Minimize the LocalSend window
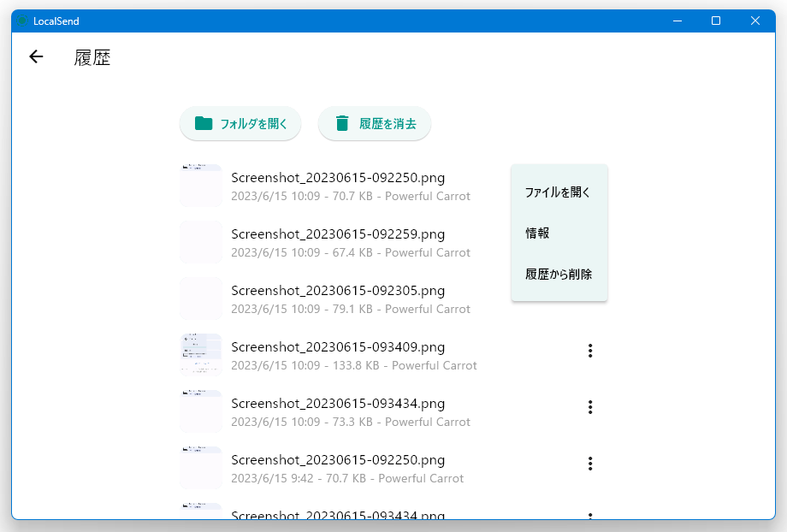This screenshot has width=787, height=532. tap(678, 21)
